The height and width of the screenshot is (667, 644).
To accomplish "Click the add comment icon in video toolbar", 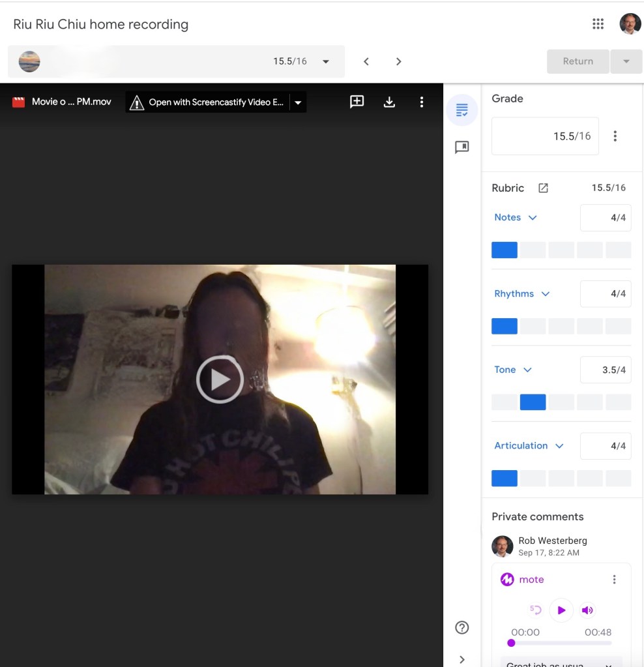I will point(357,102).
